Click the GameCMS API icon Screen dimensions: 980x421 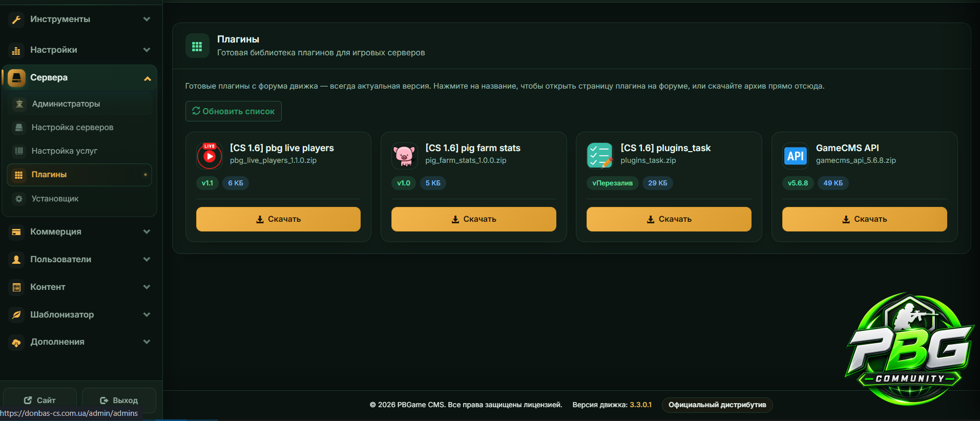click(795, 156)
